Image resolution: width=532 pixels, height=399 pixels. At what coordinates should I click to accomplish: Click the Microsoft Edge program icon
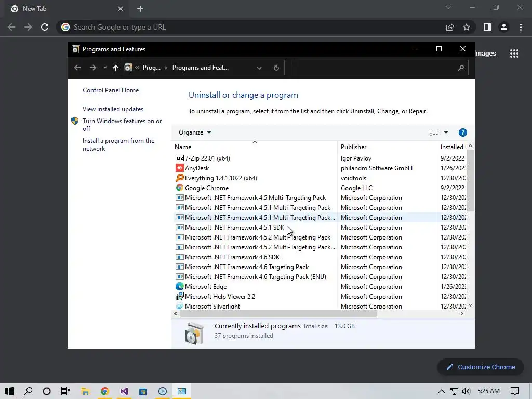click(x=179, y=286)
